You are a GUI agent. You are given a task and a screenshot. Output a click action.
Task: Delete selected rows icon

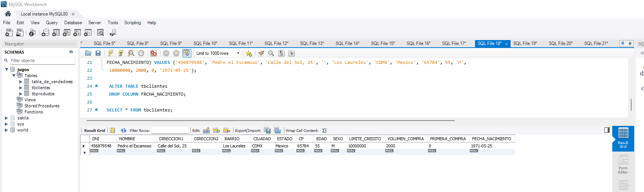pyautogui.click(x=227, y=130)
